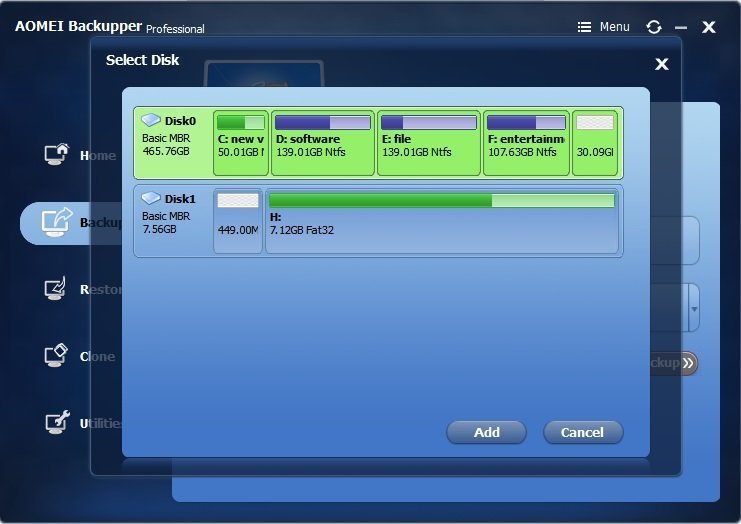Click the Start Backup arrow button behind dialog
The width and height of the screenshot is (741, 524).
pos(675,363)
